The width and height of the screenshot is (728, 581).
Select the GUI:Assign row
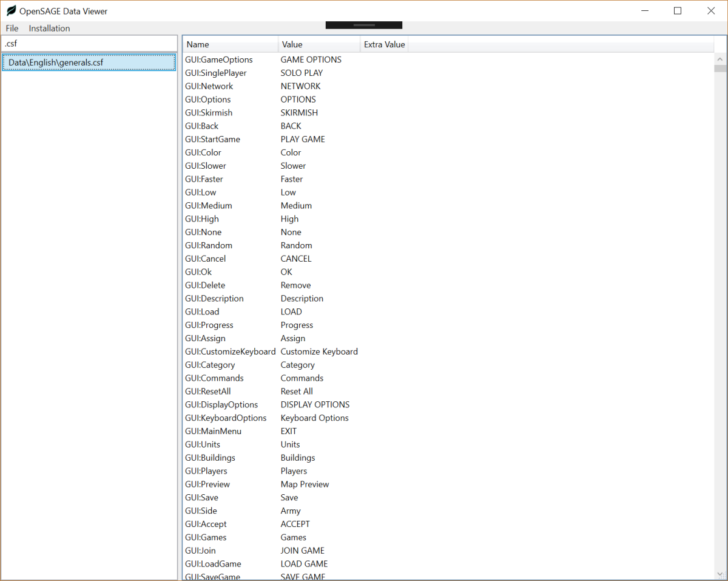pos(449,339)
